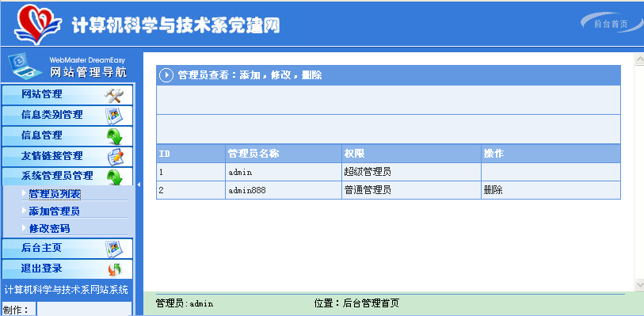This screenshot has width=644, height=316.
Task: Open the 管理员列表 link
Action: click(55, 195)
